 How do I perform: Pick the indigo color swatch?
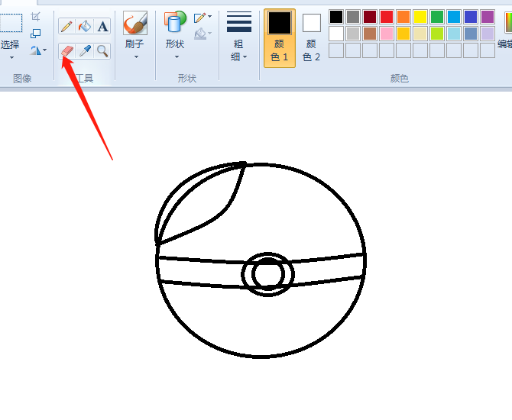[x=471, y=17]
